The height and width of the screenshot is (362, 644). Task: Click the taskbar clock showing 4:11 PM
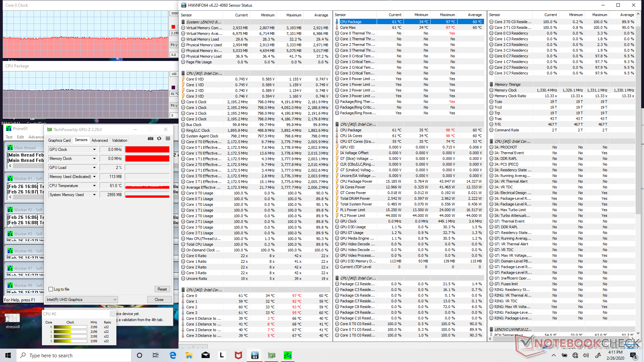[615, 355]
